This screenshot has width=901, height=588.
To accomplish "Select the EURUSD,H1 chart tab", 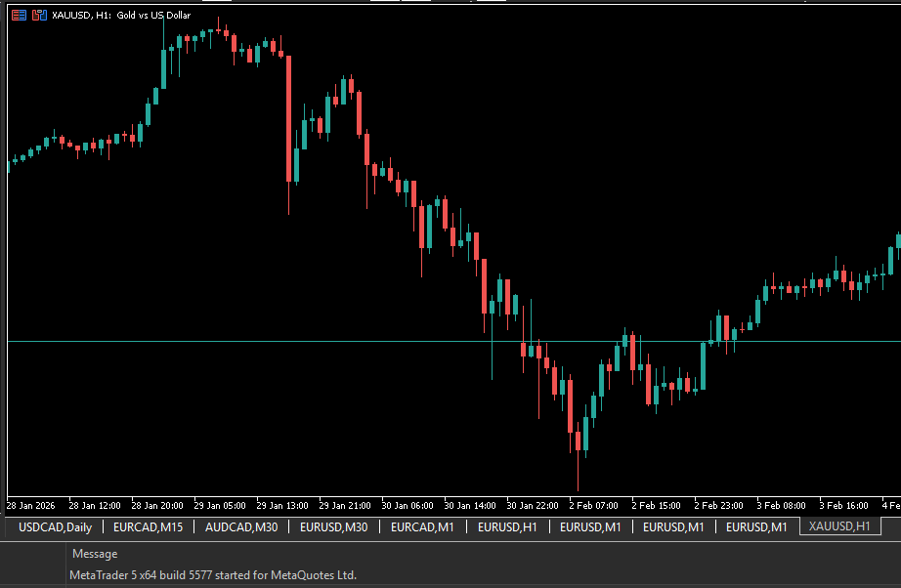I will (x=507, y=526).
